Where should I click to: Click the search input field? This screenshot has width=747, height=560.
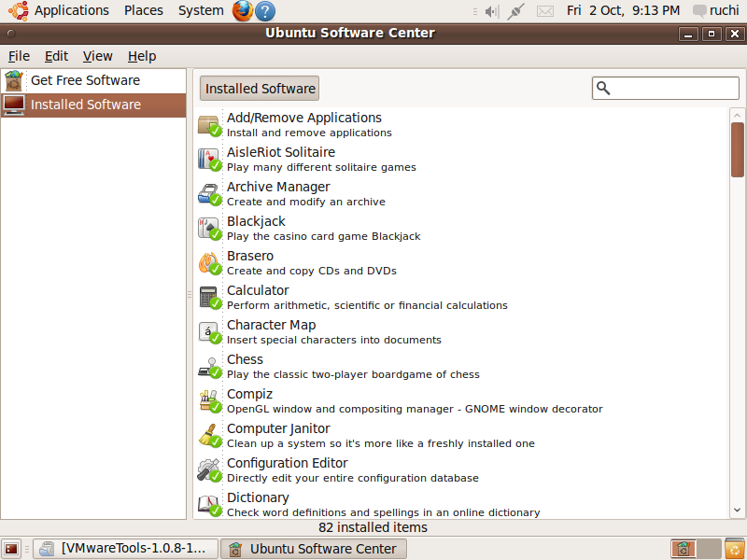[666, 88]
